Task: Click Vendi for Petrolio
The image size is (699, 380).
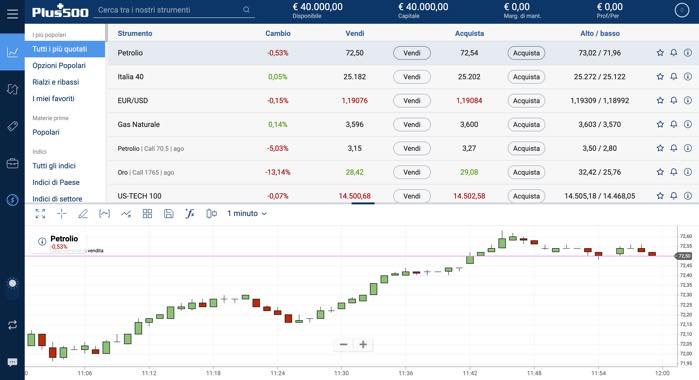Action: (x=411, y=53)
